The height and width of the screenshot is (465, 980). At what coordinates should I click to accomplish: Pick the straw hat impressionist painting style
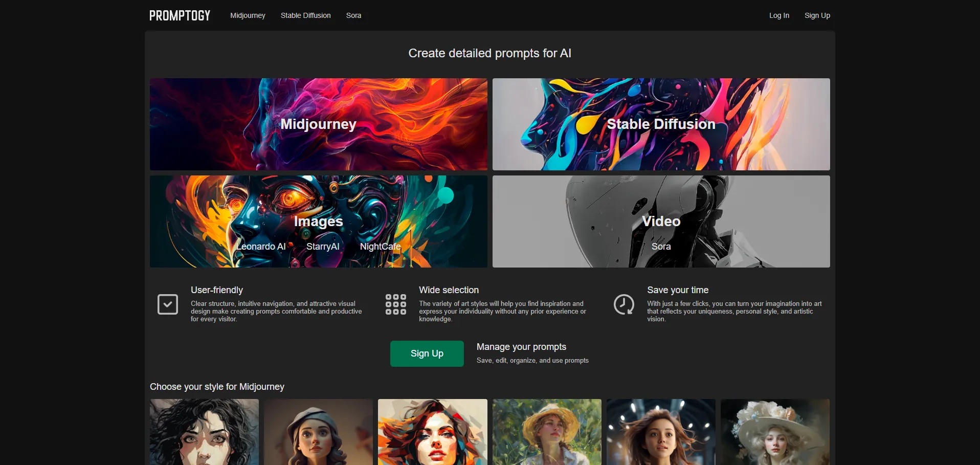tap(546, 432)
